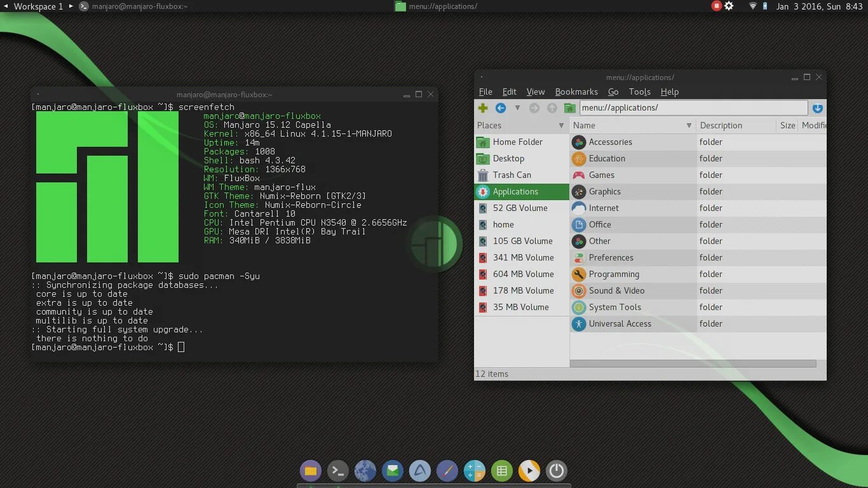
Task: Select the 35 MB Volume
Action: pos(522,307)
